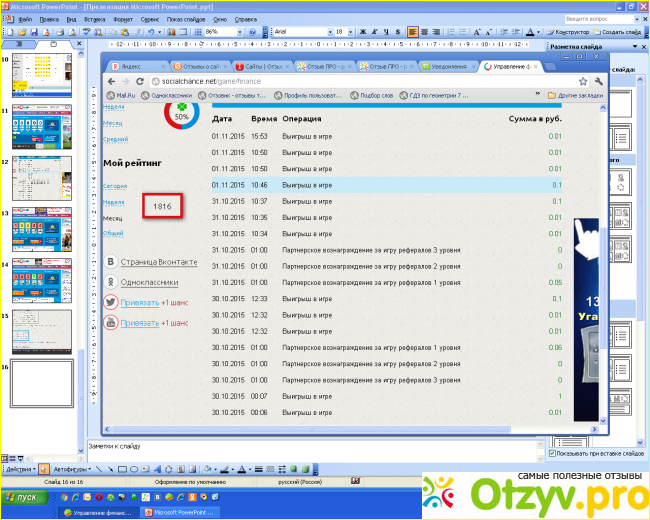Toggle checkbox Показывать при вставке слайдов

[552, 454]
